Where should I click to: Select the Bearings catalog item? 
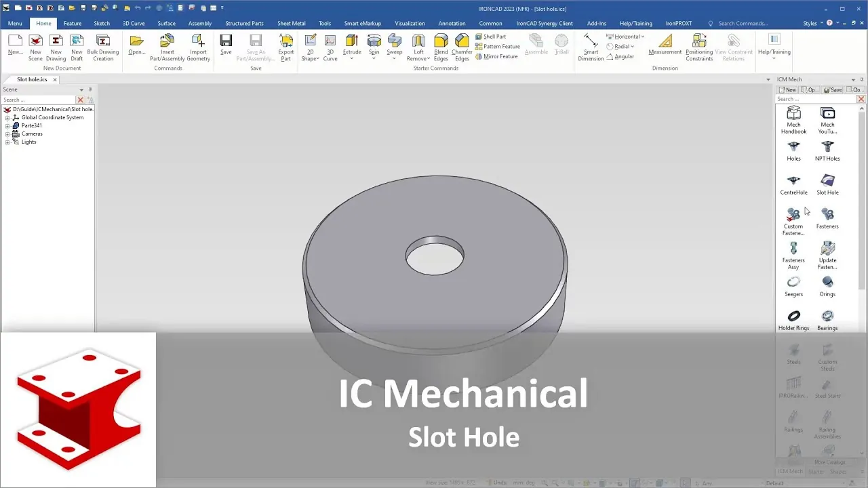pos(827,321)
